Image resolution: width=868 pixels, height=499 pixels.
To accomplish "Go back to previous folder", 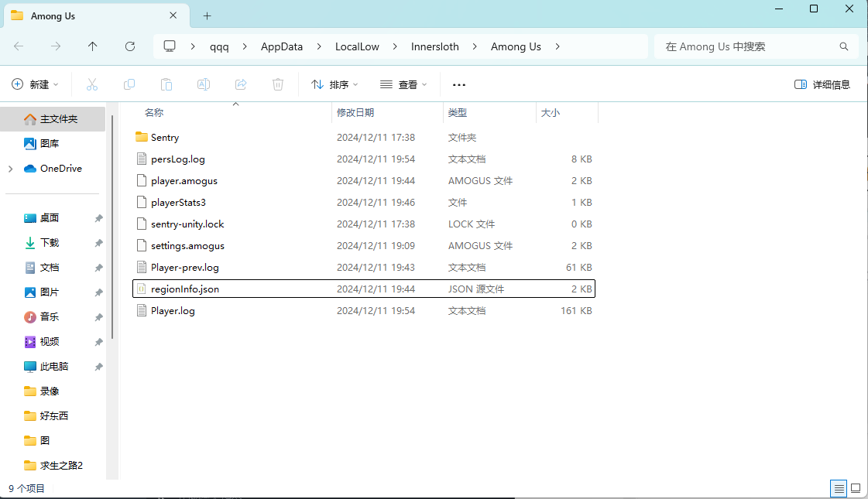I will pyautogui.click(x=19, y=46).
